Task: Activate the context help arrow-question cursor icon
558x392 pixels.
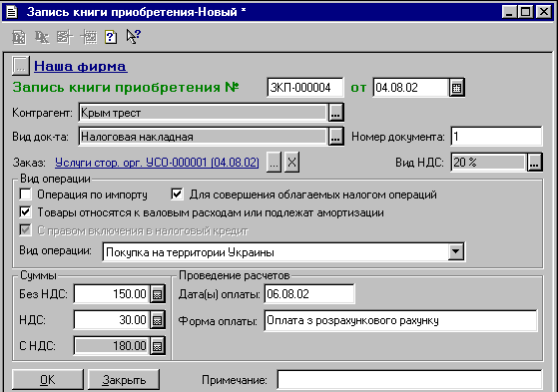Action: pyautogui.click(x=134, y=37)
